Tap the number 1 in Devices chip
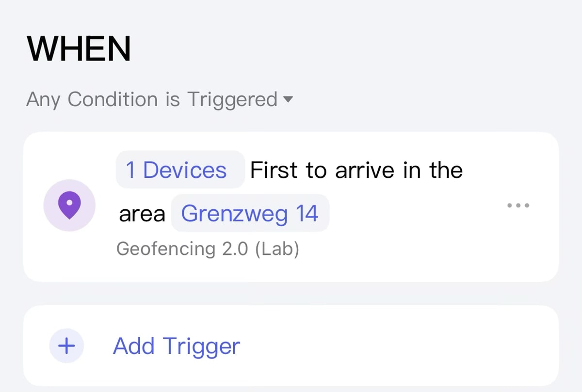The width and height of the screenshot is (582, 392). pyautogui.click(x=130, y=170)
